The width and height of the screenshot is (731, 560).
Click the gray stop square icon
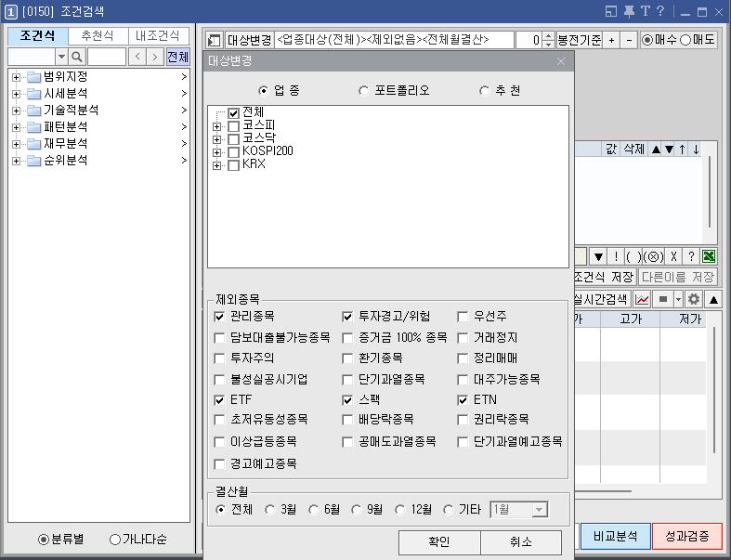point(663,299)
